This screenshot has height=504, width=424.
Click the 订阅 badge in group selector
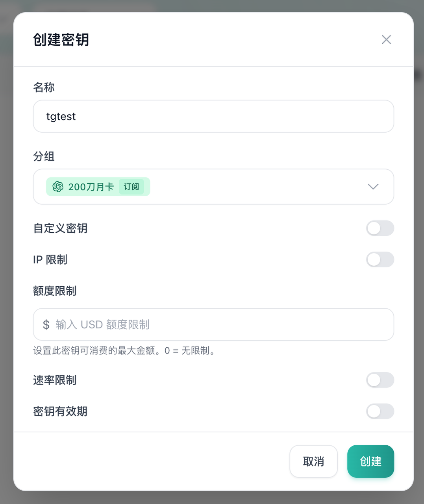pos(131,187)
